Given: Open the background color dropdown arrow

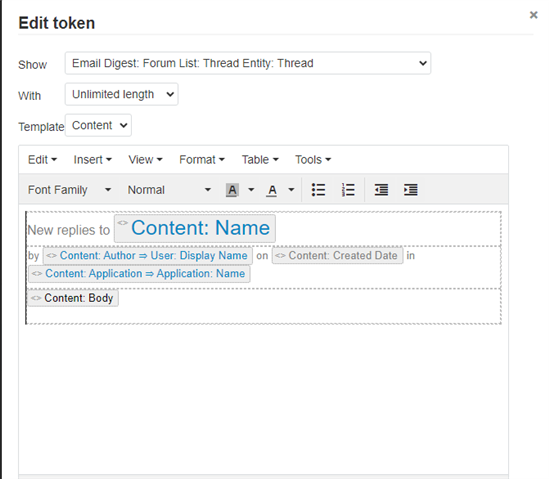Looking at the screenshot, I should tap(251, 190).
